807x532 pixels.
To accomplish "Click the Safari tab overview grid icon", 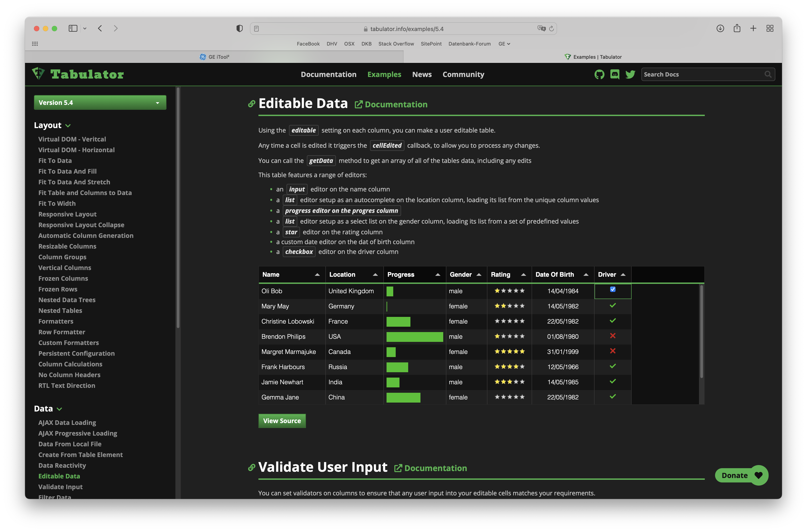I will (x=770, y=29).
